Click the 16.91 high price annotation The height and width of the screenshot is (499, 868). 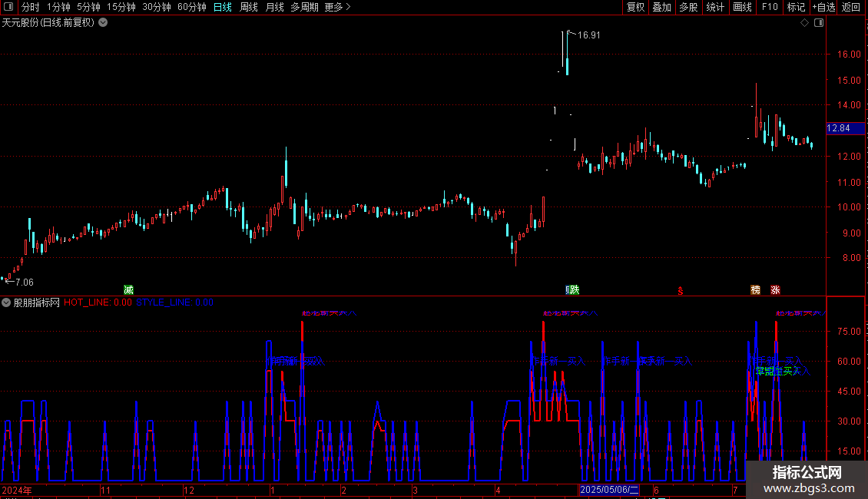coord(588,35)
